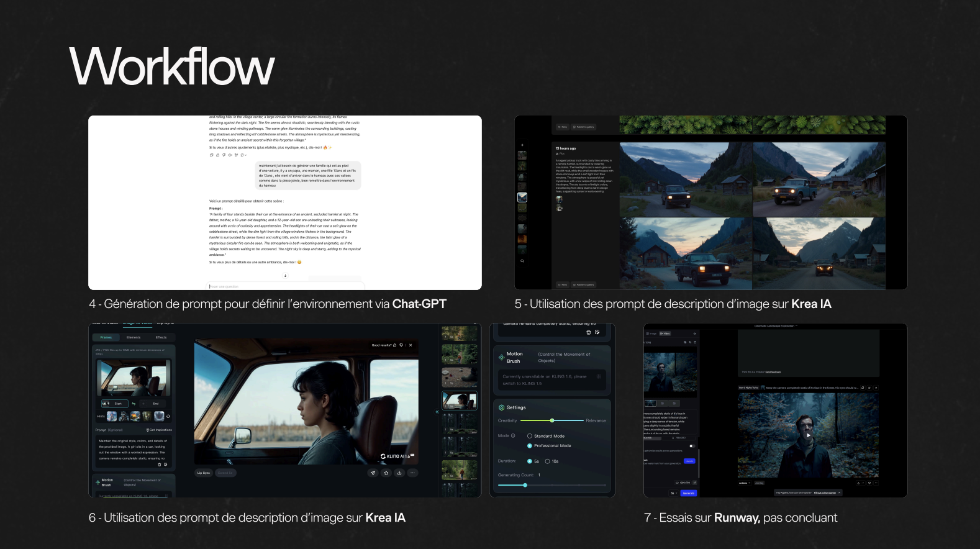
Task: Click the search icon in Krea sidebar
Action: click(x=522, y=261)
